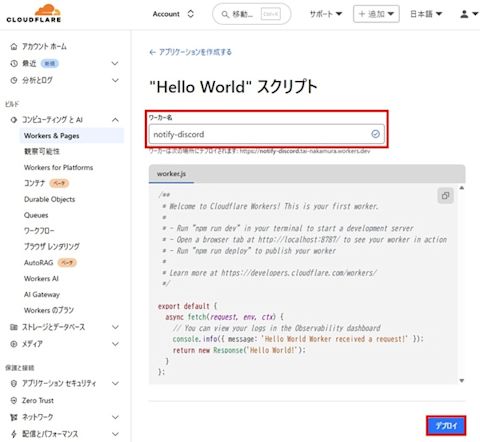480x442 pixels.
Task: Copy worker.js code with copy icon
Action: coord(445,196)
